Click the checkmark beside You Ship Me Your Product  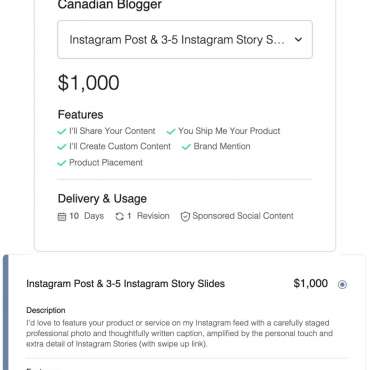[171, 131]
